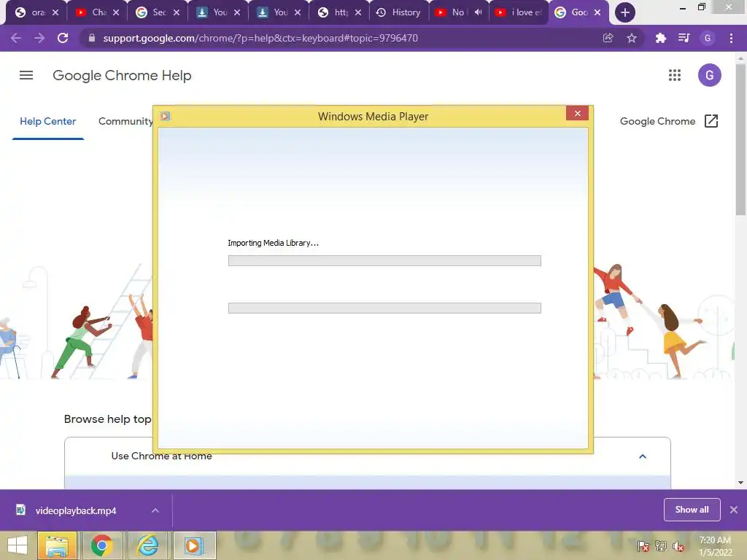Open the Extensions puzzle icon
This screenshot has height=560, width=747.
click(x=660, y=38)
